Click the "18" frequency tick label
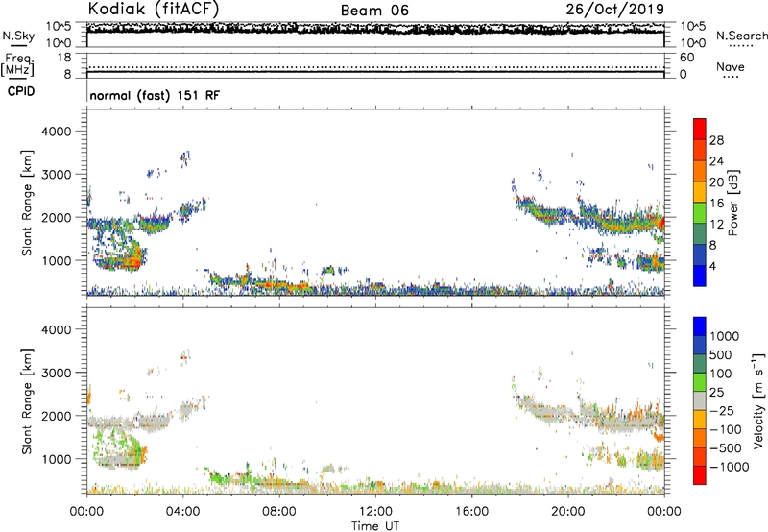 point(64,58)
